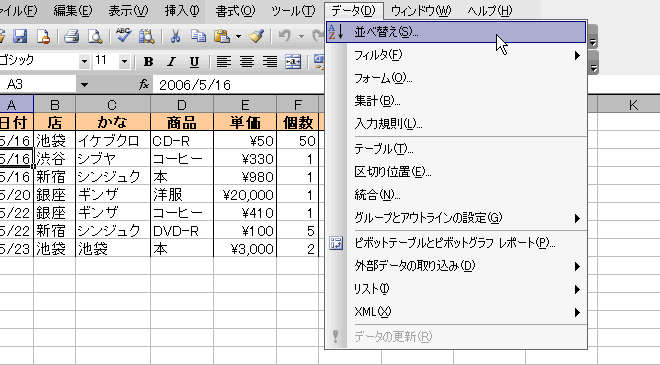This screenshot has width=660, height=365.
Task: Click Merge and Center icon
Action: point(293,62)
